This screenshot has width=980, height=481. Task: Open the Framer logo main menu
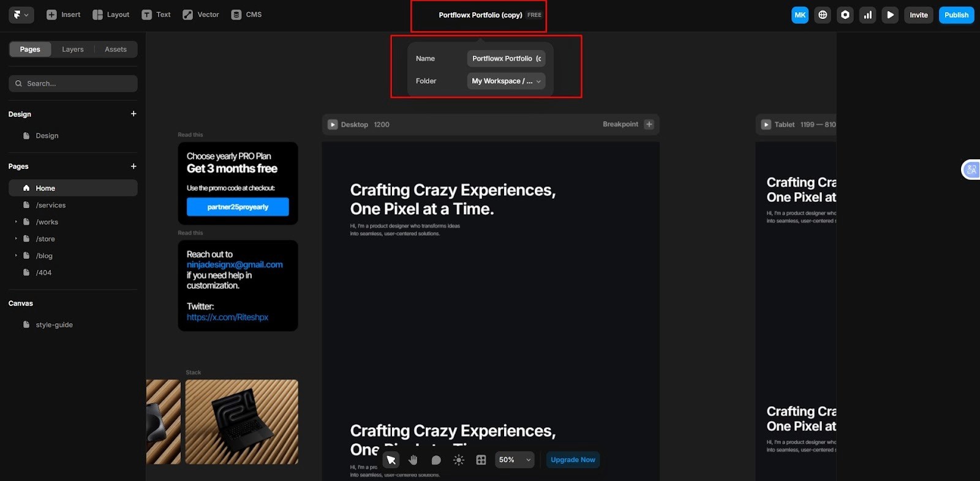tap(21, 15)
